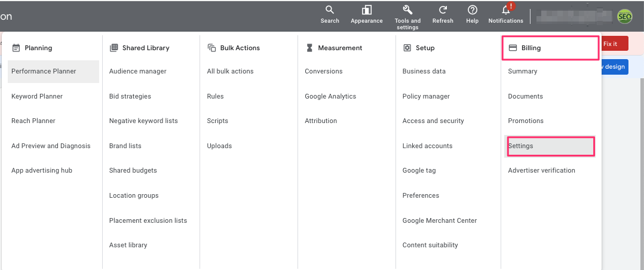Viewport: 644px width, 270px height.
Task: Open Rules under Bulk Actions
Action: [x=215, y=96]
